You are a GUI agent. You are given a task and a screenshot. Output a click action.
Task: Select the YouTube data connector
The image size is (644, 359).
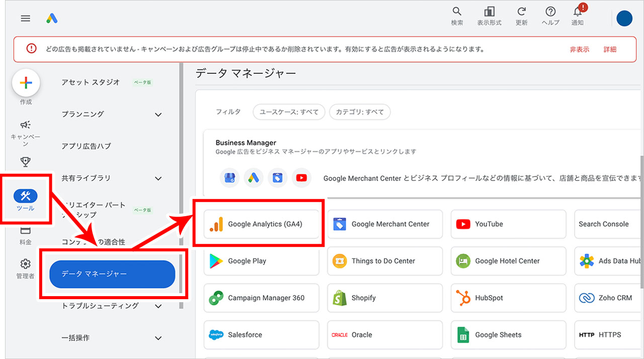(508, 224)
